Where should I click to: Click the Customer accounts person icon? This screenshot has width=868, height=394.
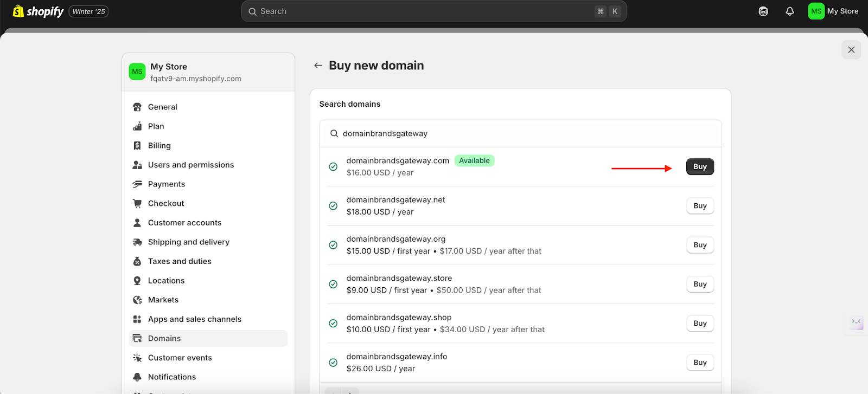[x=137, y=223]
